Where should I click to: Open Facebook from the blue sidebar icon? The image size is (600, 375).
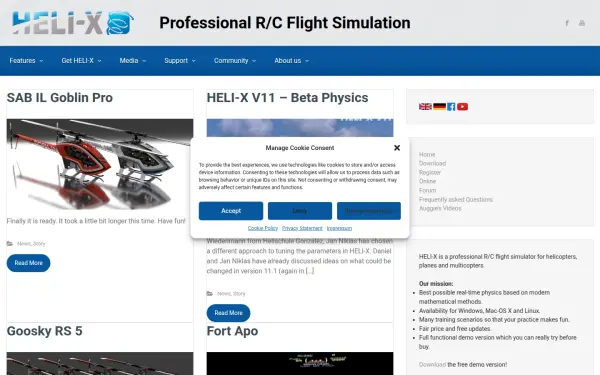[451, 106]
